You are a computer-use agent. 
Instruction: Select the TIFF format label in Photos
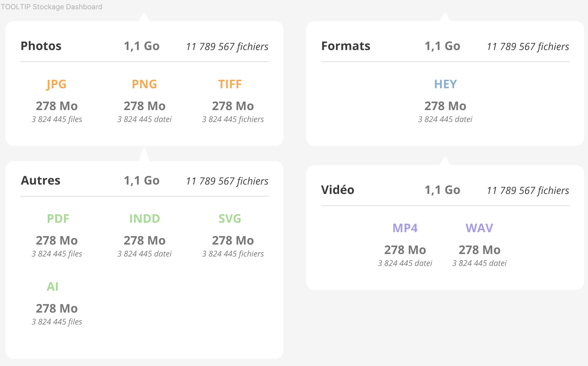tap(230, 84)
